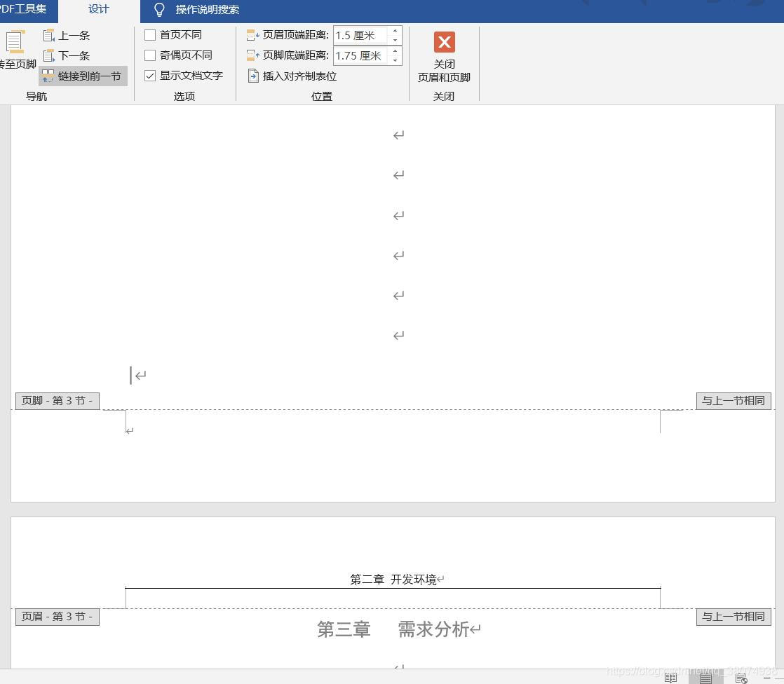This screenshot has width=784, height=684.
Task: Click header's 与上一节相同 tag
Action: (734, 617)
